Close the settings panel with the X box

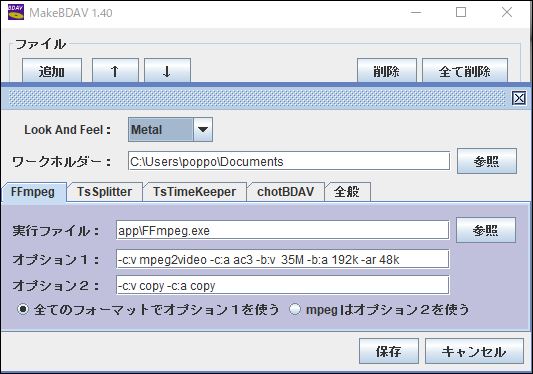coord(519,99)
